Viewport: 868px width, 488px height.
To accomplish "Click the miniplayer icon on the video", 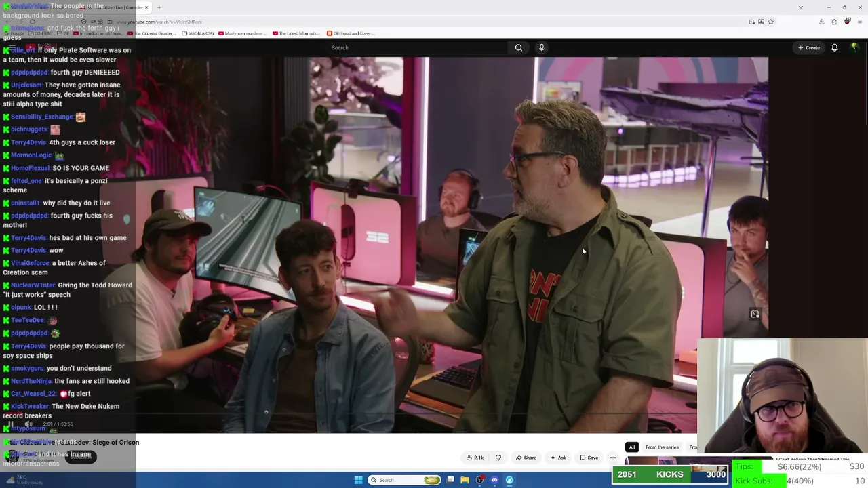I will 755,314.
